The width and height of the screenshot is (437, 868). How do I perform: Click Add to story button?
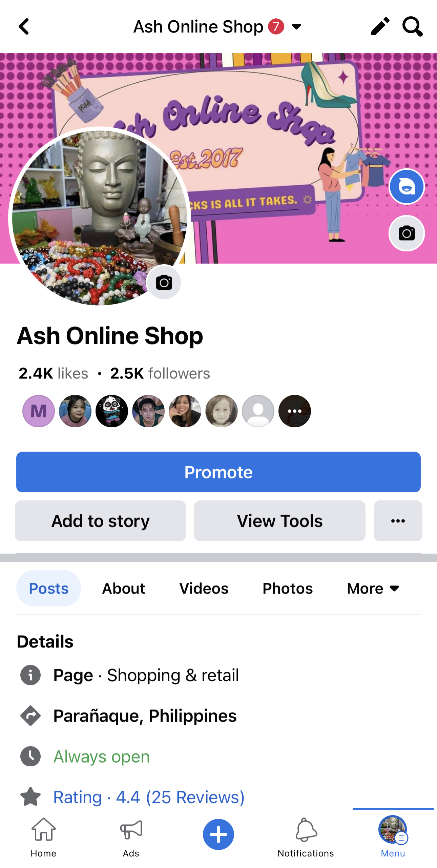tap(100, 521)
